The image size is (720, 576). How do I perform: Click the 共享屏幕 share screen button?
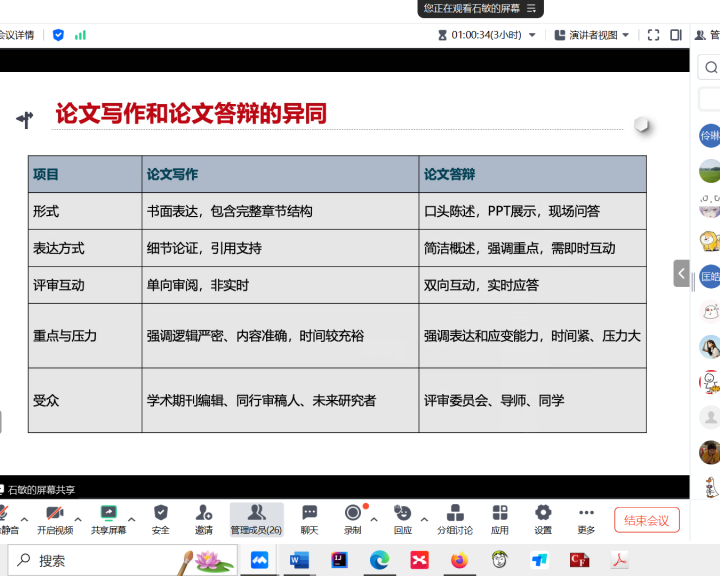tap(108, 519)
